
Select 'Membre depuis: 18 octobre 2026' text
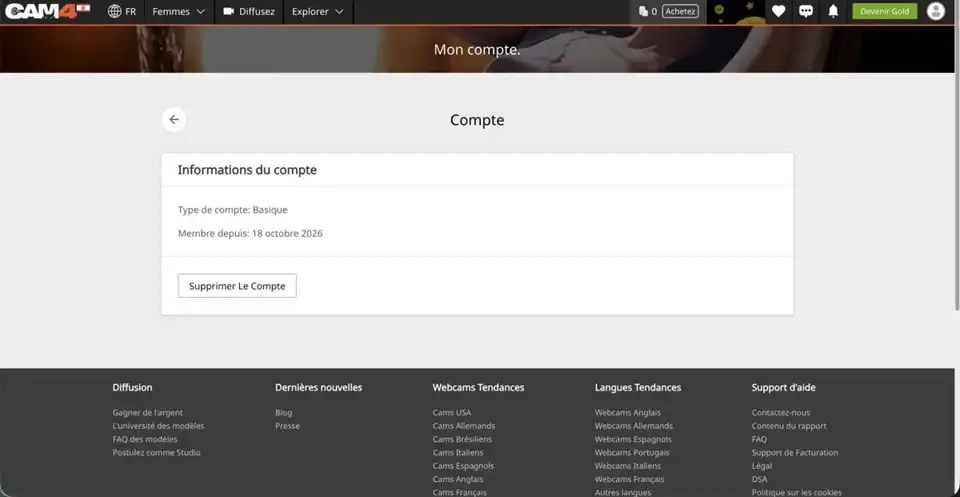pyautogui.click(x=250, y=233)
